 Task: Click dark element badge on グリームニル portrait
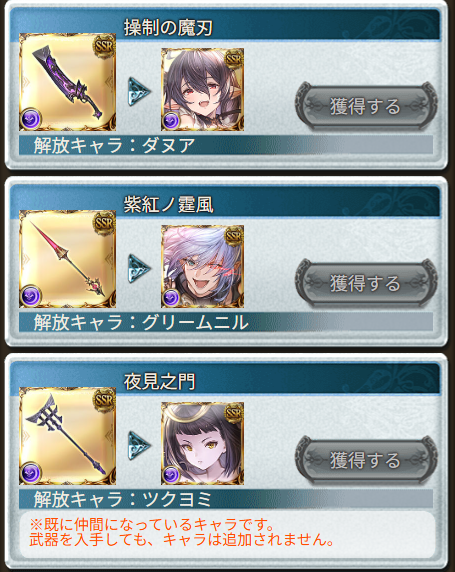pos(171,298)
